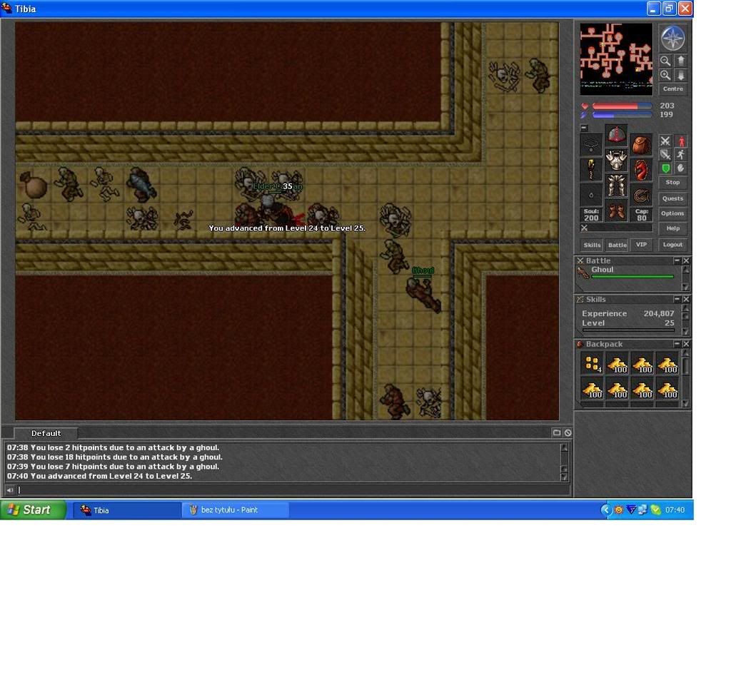
Task: Open the Quests log
Action: click(672, 198)
